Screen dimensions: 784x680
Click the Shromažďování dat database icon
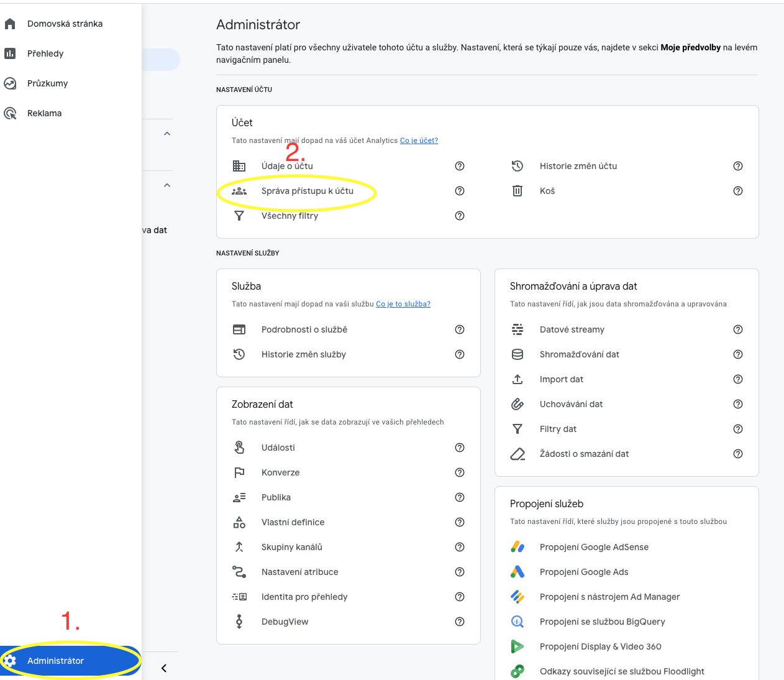[517, 354]
